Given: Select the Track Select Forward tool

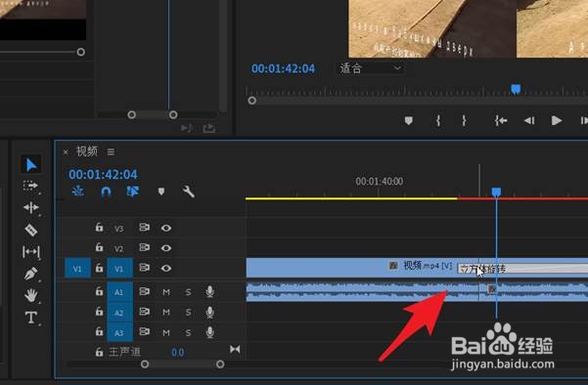Looking at the screenshot, I should tap(30, 186).
